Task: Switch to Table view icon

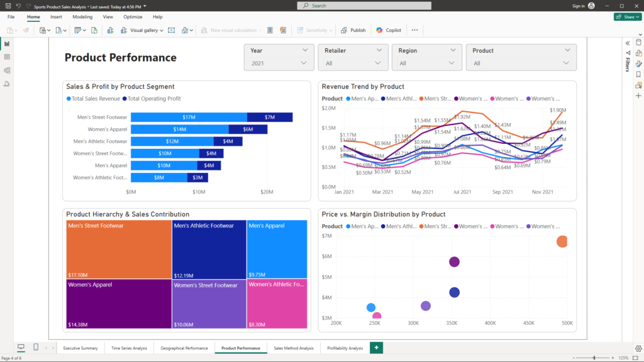Action: pos(7,57)
